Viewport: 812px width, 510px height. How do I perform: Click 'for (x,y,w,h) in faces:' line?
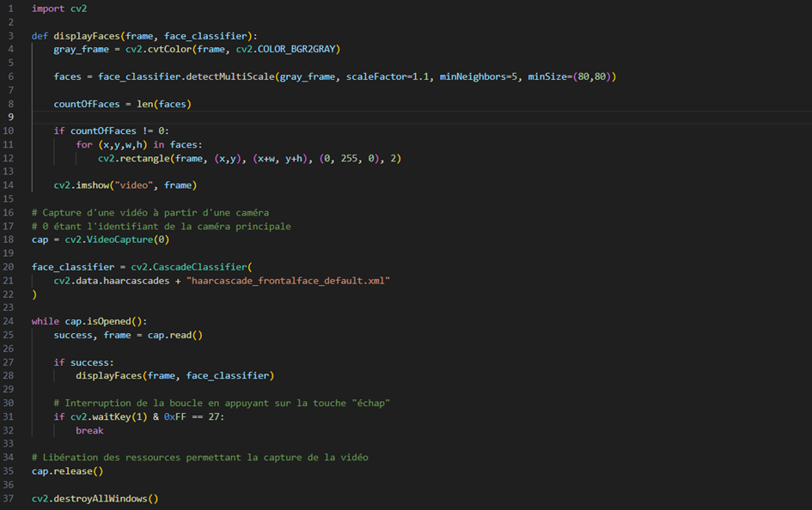point(139,145)
